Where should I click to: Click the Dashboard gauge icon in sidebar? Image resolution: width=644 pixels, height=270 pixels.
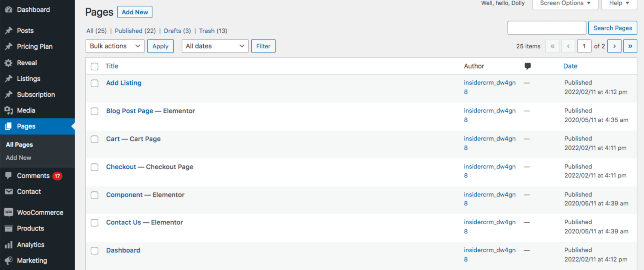pos(9,10)
